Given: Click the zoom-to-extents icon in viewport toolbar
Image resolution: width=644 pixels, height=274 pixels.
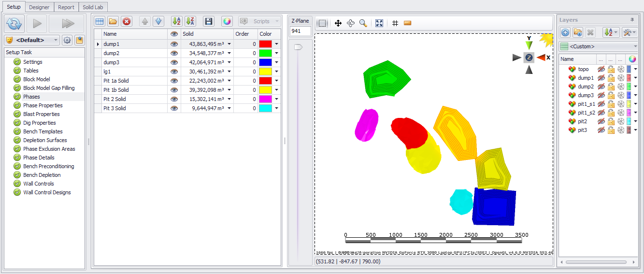Looking at the screenshot, I should 379,23.
